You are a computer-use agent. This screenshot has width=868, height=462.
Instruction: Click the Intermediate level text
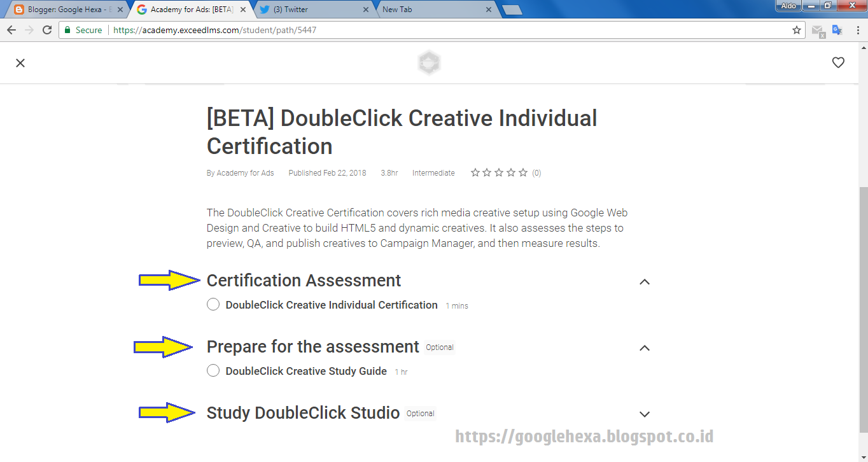pyautogui.click(x=433, y=173)
